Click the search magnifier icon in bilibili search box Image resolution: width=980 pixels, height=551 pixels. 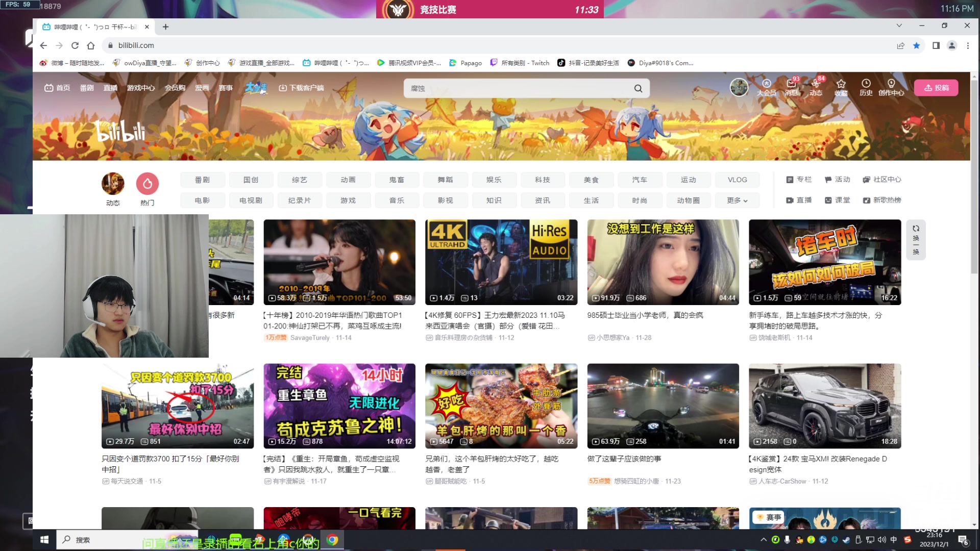click(638, 88)
